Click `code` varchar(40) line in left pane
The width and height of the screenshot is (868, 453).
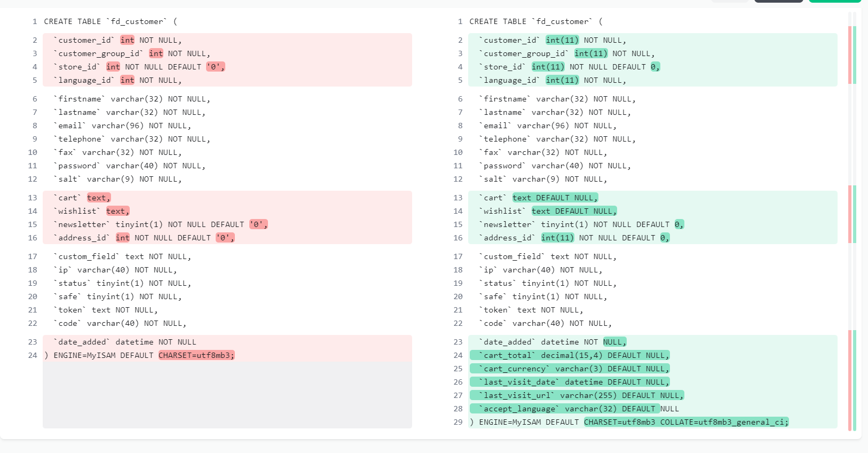[x=120, y=323]
